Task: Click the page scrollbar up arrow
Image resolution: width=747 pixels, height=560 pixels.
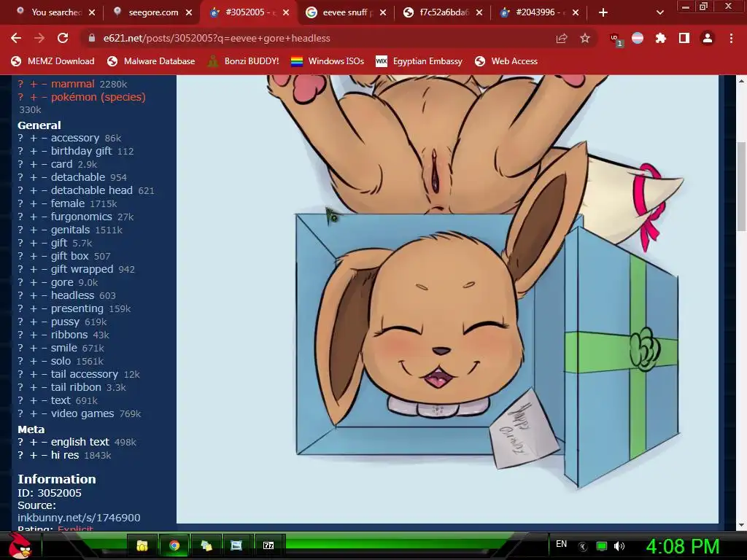Action: point(741,80)
